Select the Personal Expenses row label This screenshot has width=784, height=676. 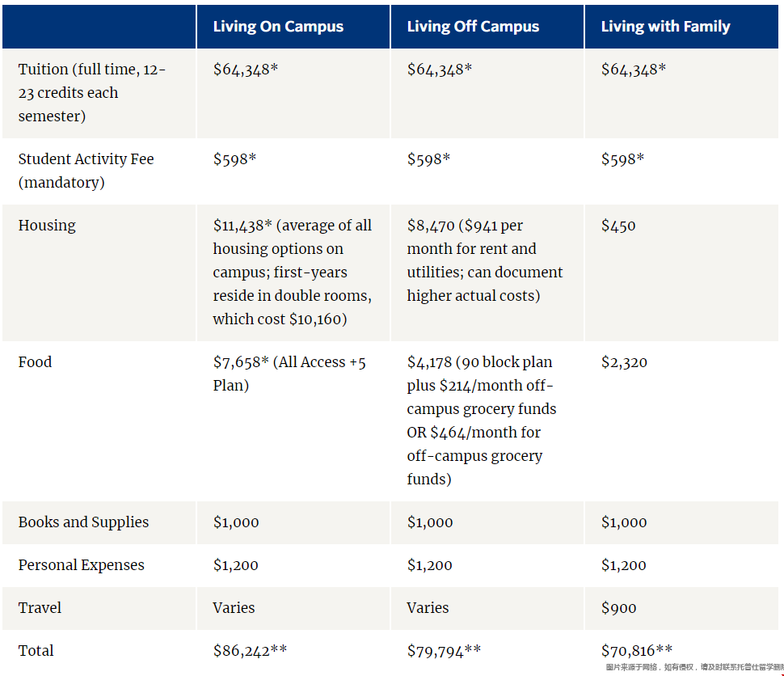click(81, 565)
